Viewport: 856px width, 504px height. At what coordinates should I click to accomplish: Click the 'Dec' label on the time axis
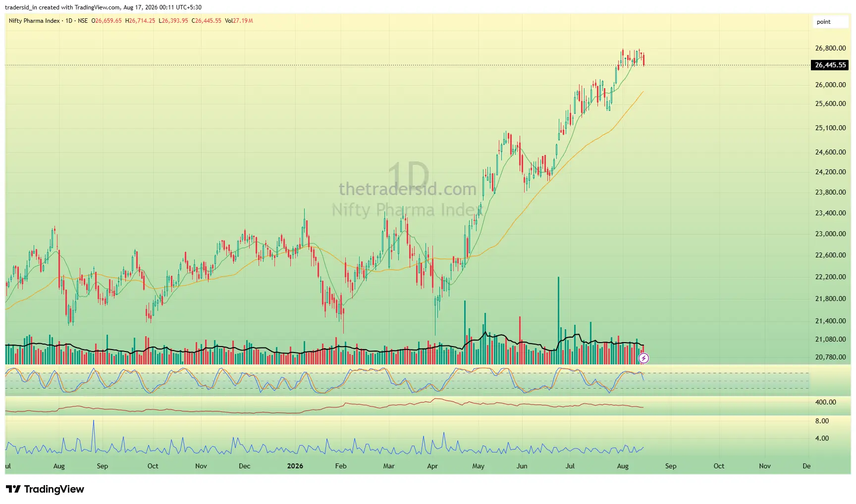click(245, 466)
